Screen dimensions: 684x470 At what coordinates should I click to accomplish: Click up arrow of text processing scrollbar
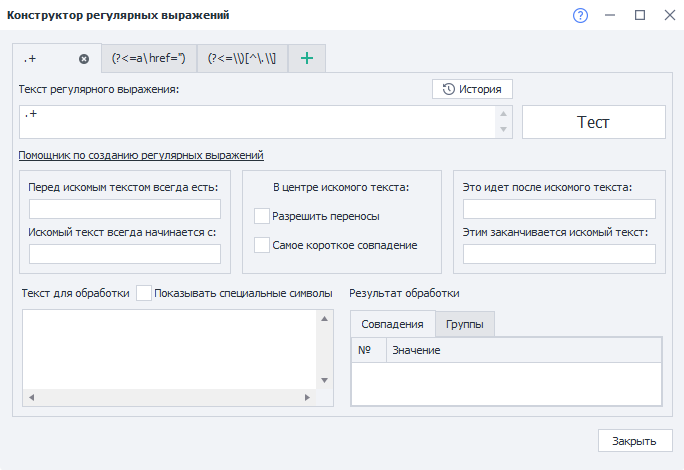pos(325,319)
